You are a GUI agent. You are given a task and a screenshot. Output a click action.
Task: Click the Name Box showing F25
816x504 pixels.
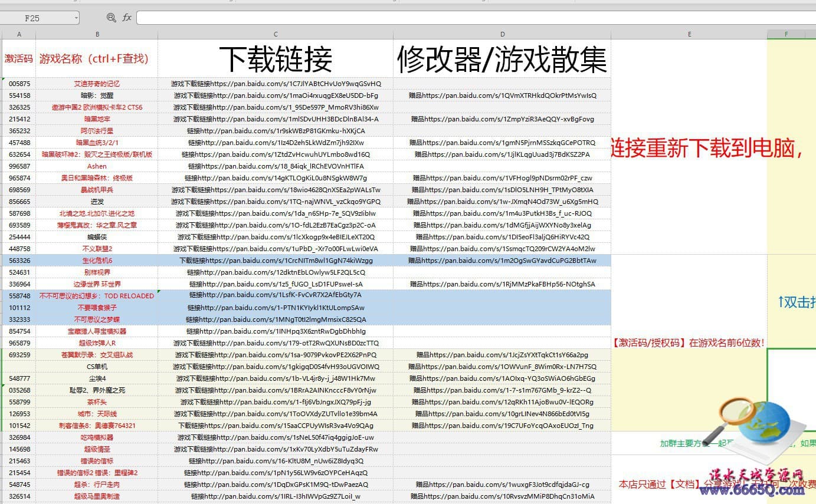40,18
